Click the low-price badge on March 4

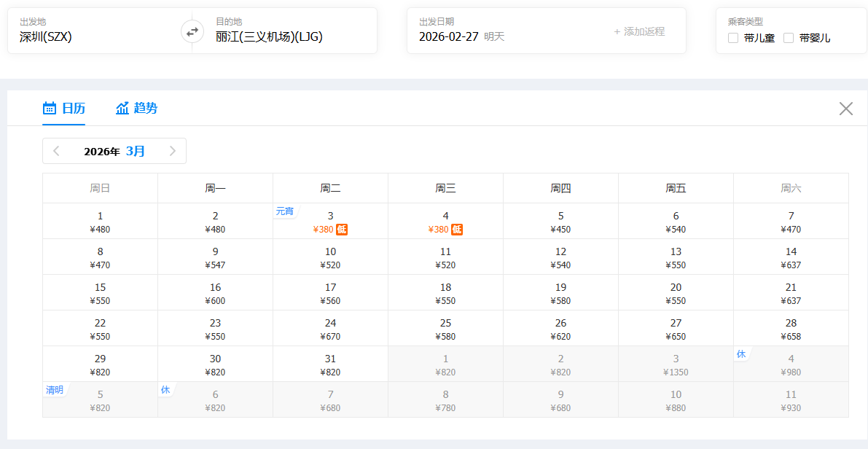pyautogui.click(x=457, y=230)
